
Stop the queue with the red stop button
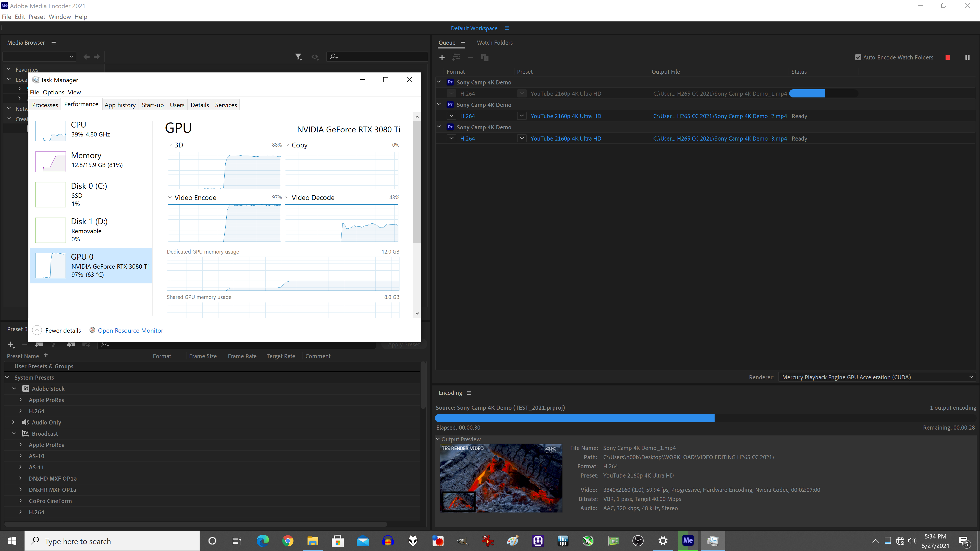tap(948, 57)
